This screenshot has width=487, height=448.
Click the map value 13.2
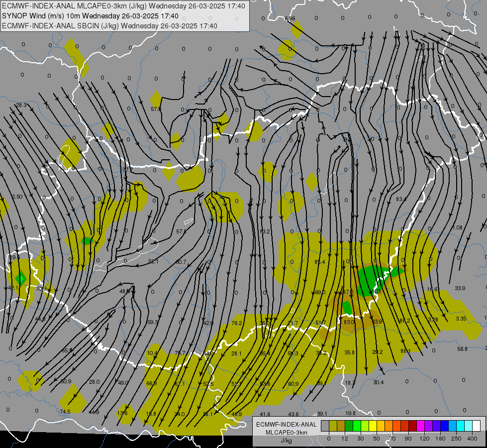click(x=265, y=231)
